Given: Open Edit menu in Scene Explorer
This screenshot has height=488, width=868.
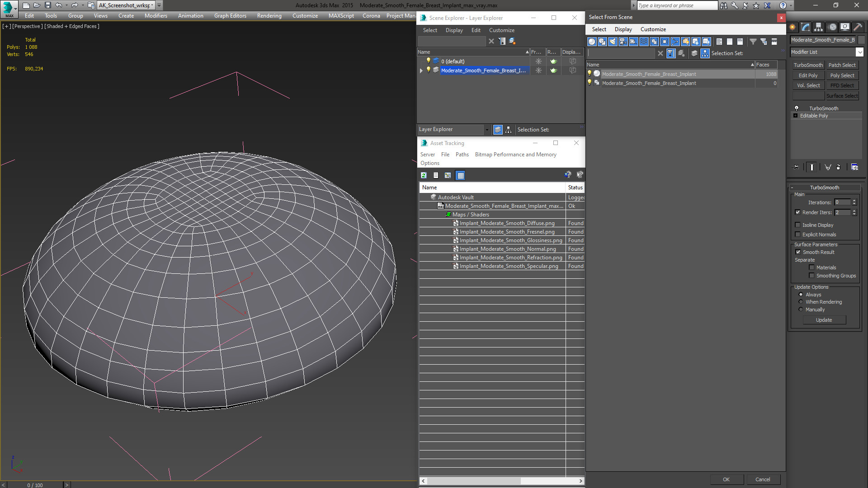Looking at the screenshot, I should coord(476,30).
